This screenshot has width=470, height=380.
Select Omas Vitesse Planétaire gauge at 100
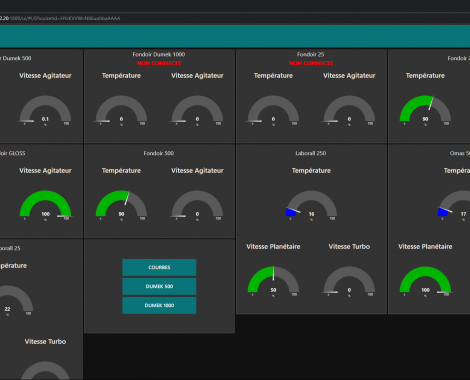425,282
